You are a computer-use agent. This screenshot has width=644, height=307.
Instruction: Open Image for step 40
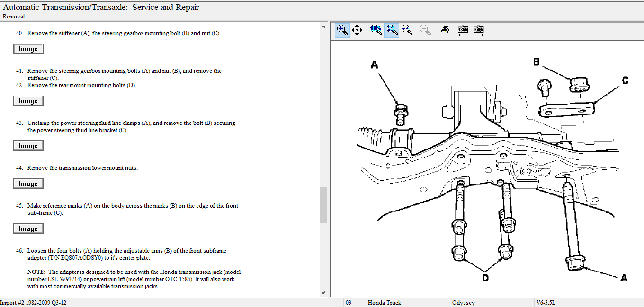click(x=28, y=49)
